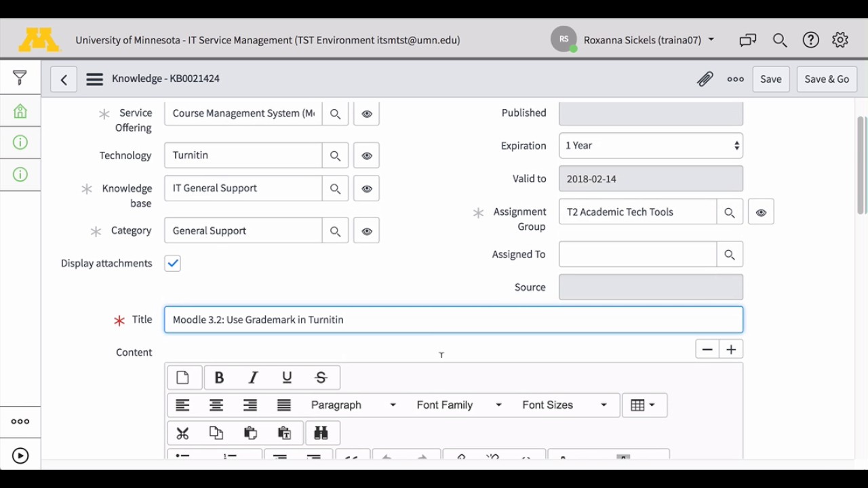
Task: Toggle the Display attachments checkbox
Action: point(172,264)
